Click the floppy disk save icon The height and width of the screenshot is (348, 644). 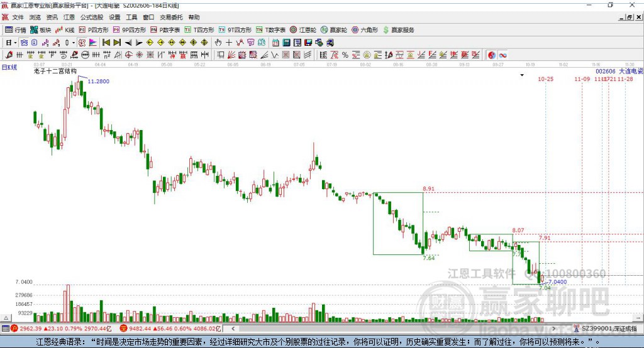pyautogui.click(x=308, y=43)
